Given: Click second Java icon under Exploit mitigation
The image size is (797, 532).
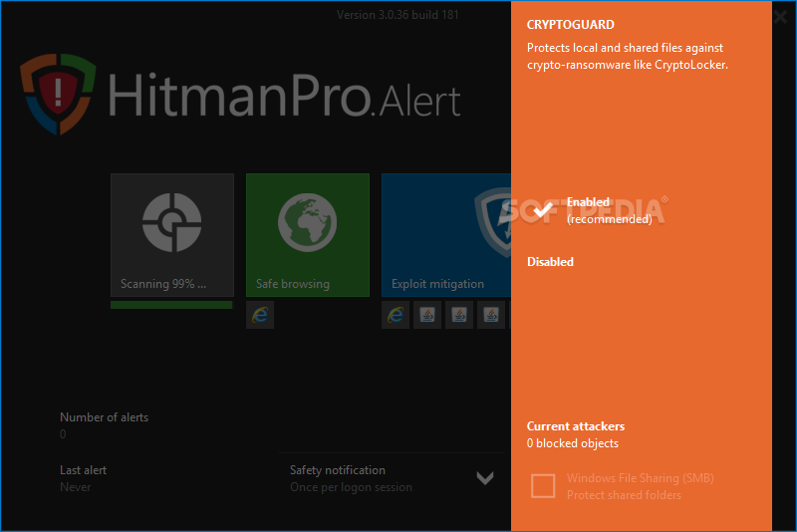Looking at the screenshot, I should click(459, 315).
